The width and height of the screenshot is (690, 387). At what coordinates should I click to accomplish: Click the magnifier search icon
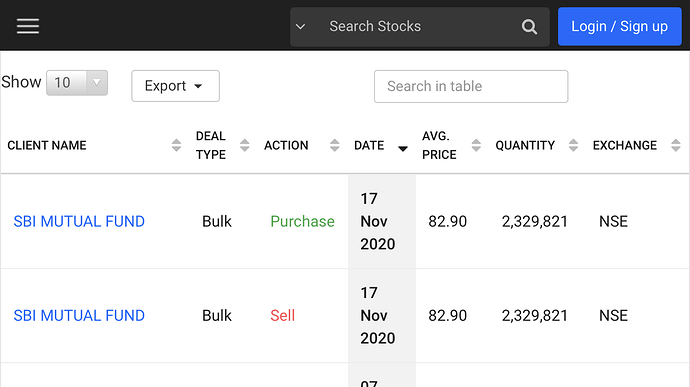pyautogui.click(x=529, y=27)
